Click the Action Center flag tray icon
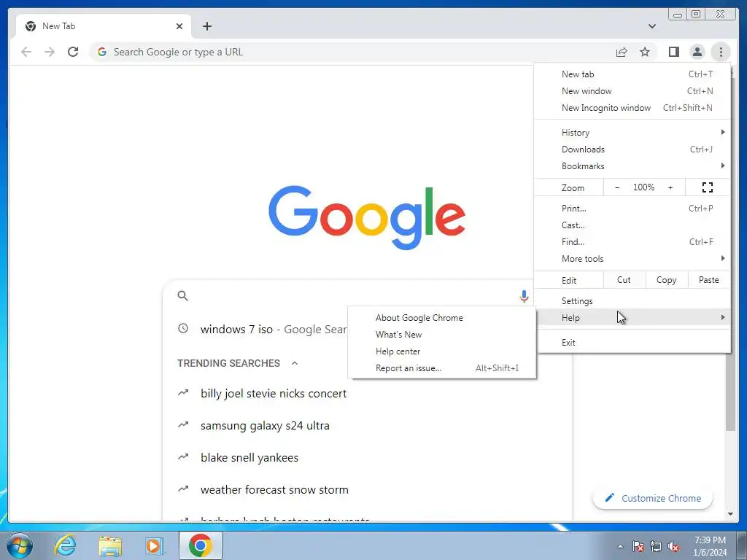 click(638, 547)
